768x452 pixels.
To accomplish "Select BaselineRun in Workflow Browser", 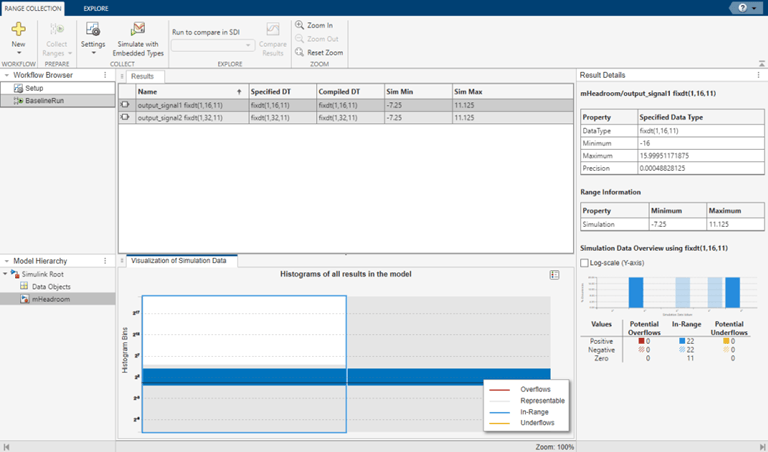I will (58, 100).
